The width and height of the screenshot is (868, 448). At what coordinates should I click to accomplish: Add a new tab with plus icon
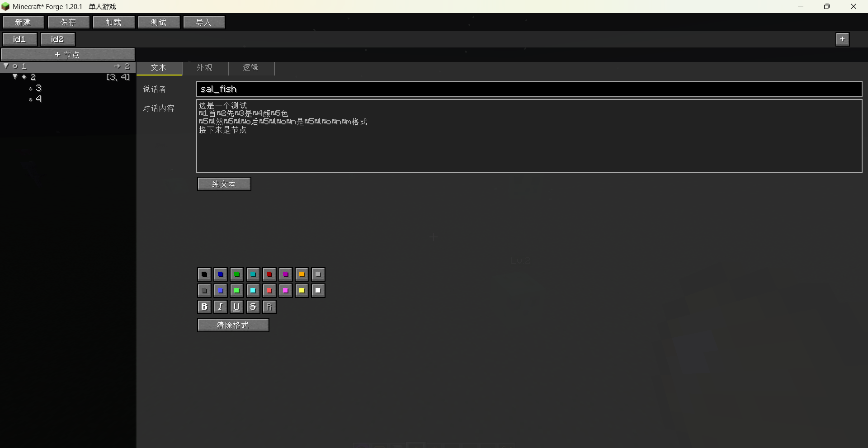pos(843,39)
